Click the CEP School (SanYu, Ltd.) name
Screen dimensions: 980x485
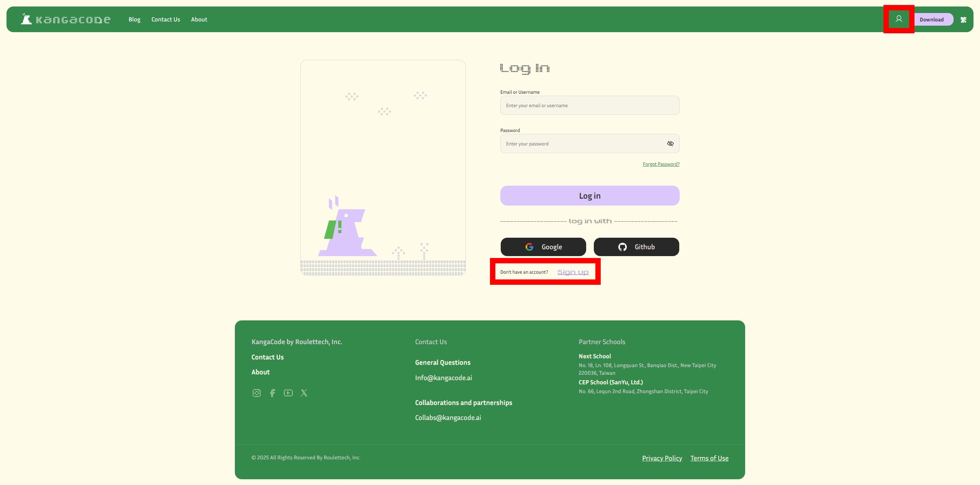pyautogui.click(x=611, y=382)
